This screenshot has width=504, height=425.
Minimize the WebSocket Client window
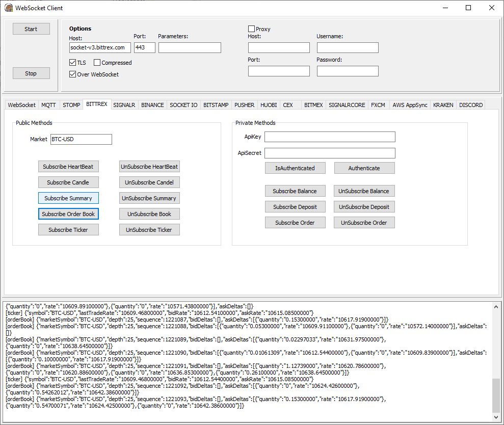tap(445, 8)
